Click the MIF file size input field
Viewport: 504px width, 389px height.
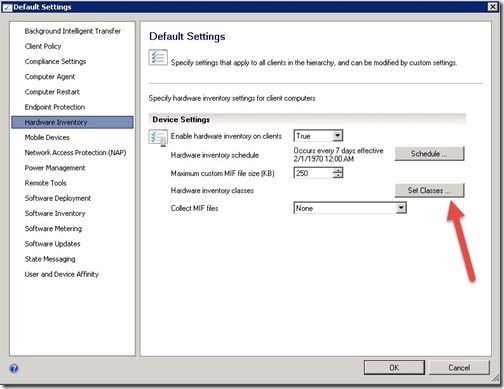pyautogui.click(x=313, y=173)
